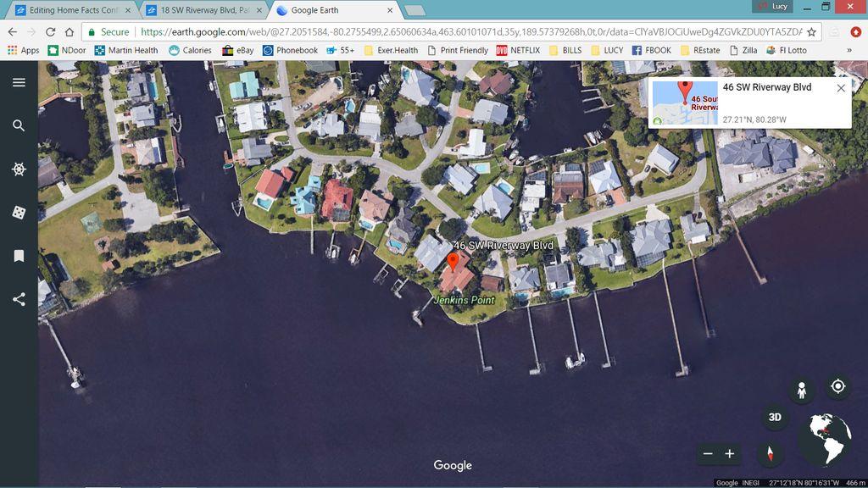This screenshot has height=488, width=868.
Task: Switch to the 18 SW Riverway Blvd tab
Action: coord(203,10)
